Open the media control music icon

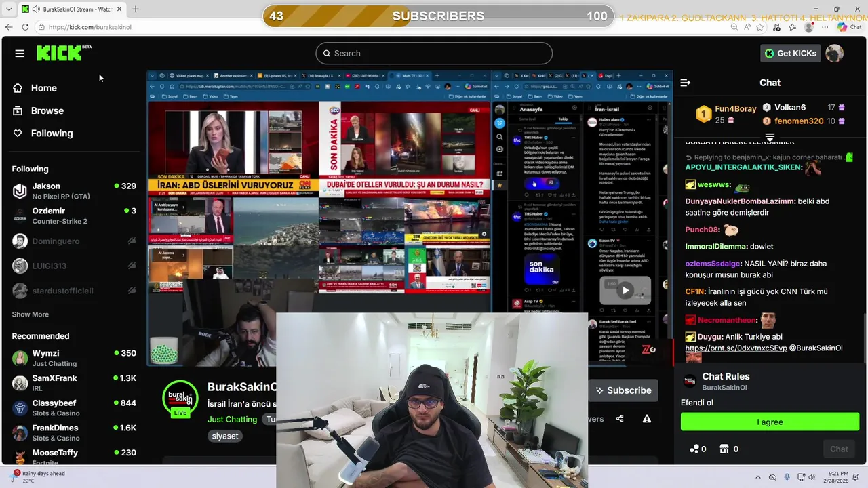776,27
